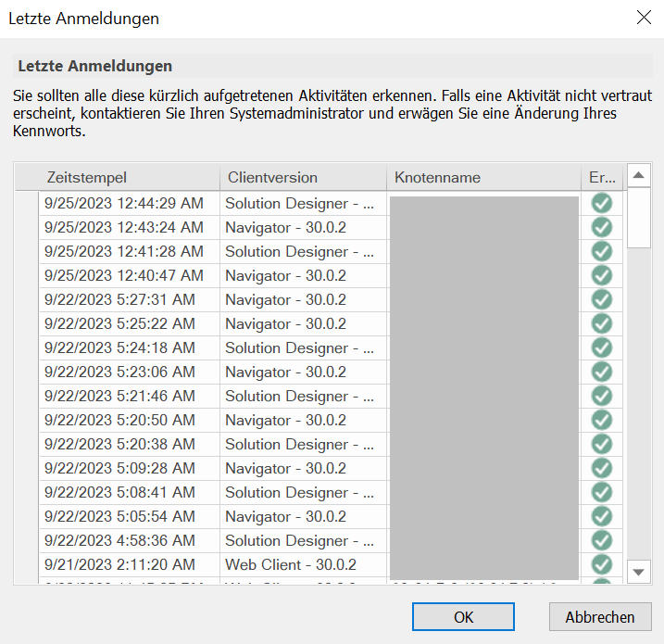Click Solution Designer cell at 4:58:36 AM
The height and width of the screenshot is (644, 664).
[x=303, y=540]
